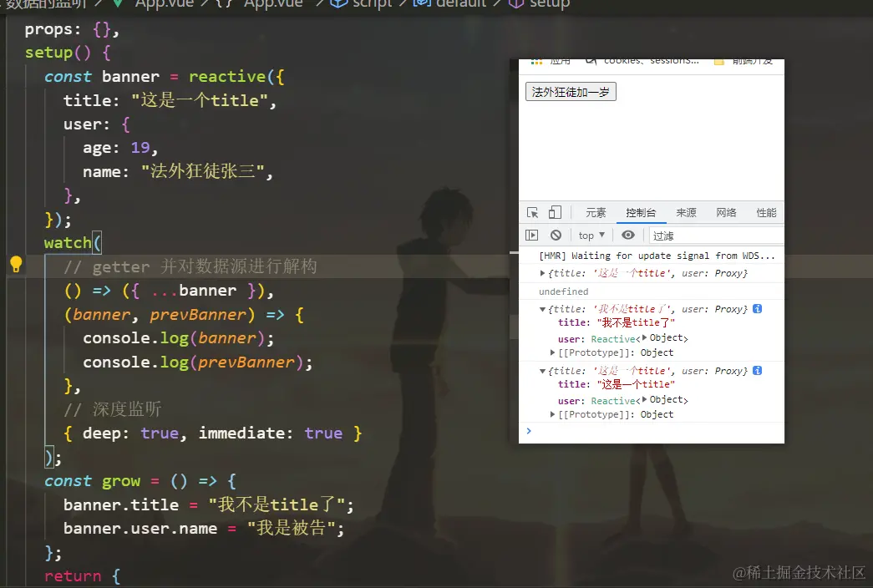The height and width of the screenshot is (588, 873).
Task: Click the 'age: 19,' code line
Action: 120,148
